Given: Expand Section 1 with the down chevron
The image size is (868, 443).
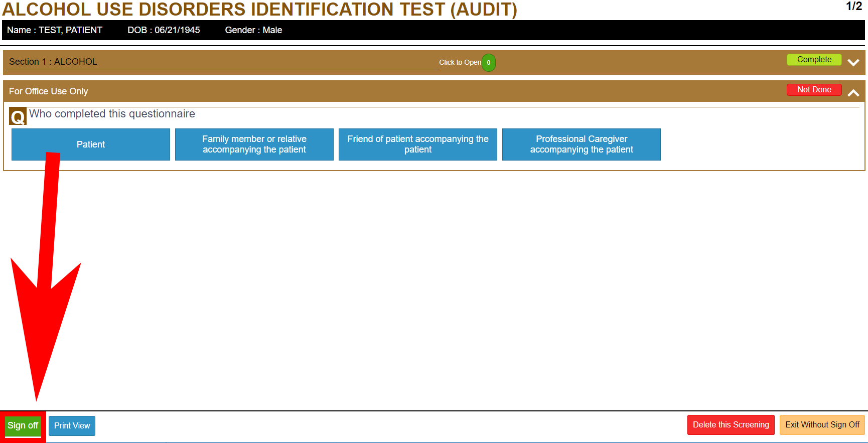Looking at the screenshot, I should (x=853, y=63).
